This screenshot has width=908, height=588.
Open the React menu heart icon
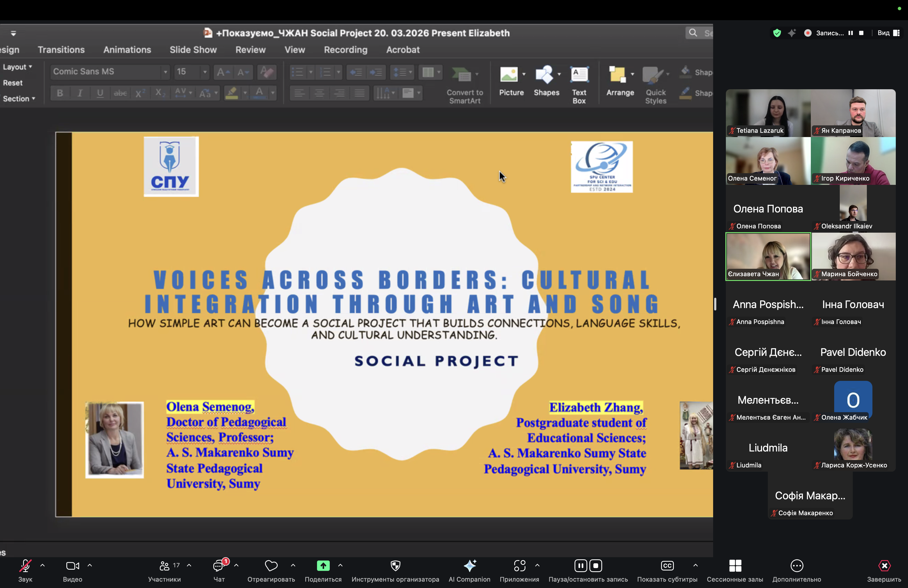[x=271, y=565]
